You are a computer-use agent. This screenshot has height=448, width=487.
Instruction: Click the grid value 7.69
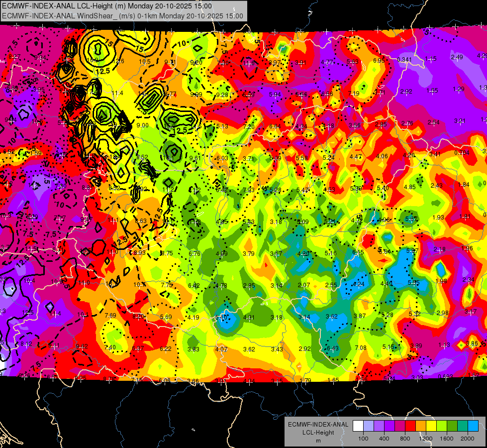(110, 315)
